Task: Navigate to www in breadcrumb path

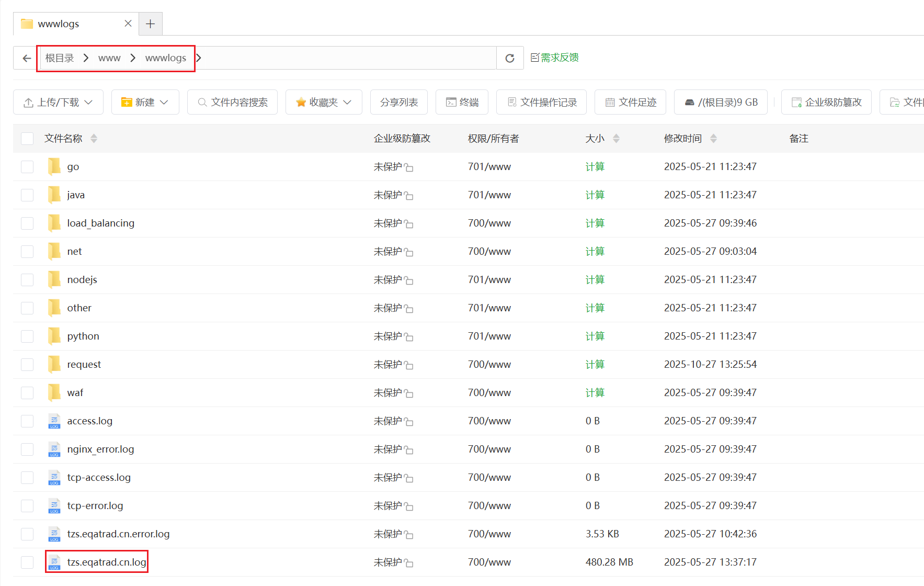Action: 109,58
